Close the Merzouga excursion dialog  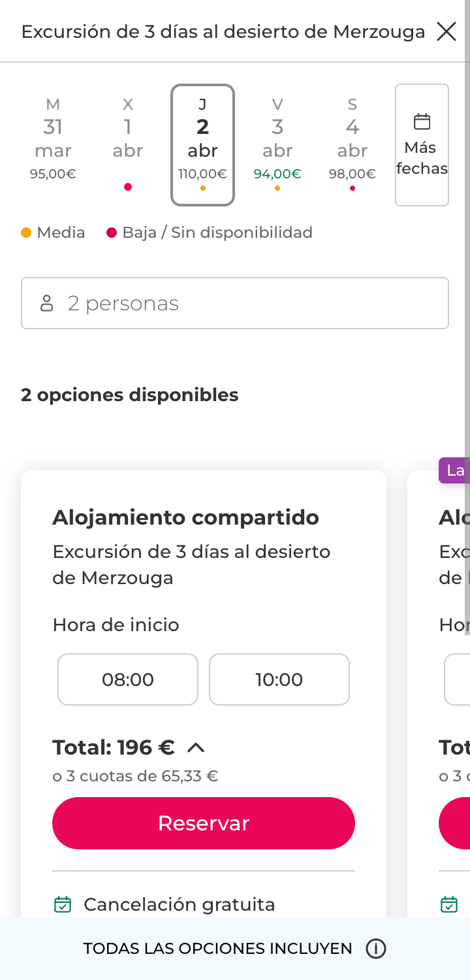[x=446, y=31]
